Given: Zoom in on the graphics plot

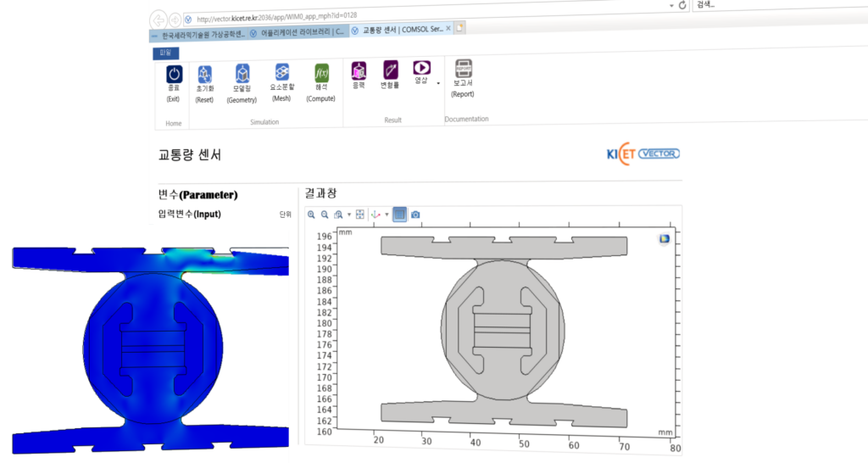Looking at the screenshot, I should 312,215.
